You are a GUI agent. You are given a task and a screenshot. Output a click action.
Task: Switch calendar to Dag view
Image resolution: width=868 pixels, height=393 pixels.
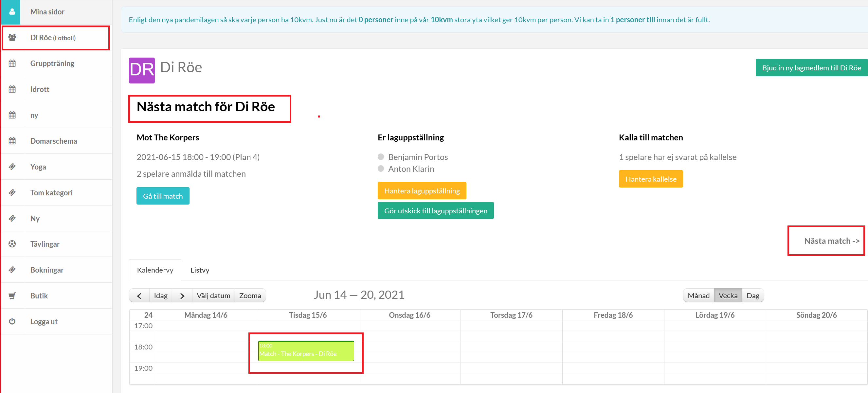tap(752, 295)
